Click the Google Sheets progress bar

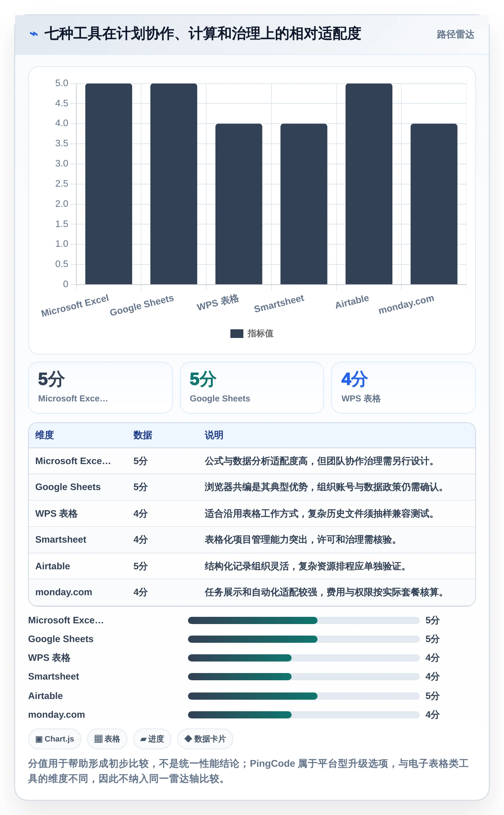[303, 639]
